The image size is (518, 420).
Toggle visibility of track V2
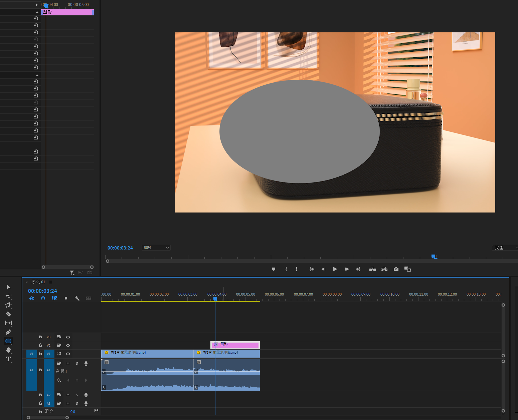point(68,345)
